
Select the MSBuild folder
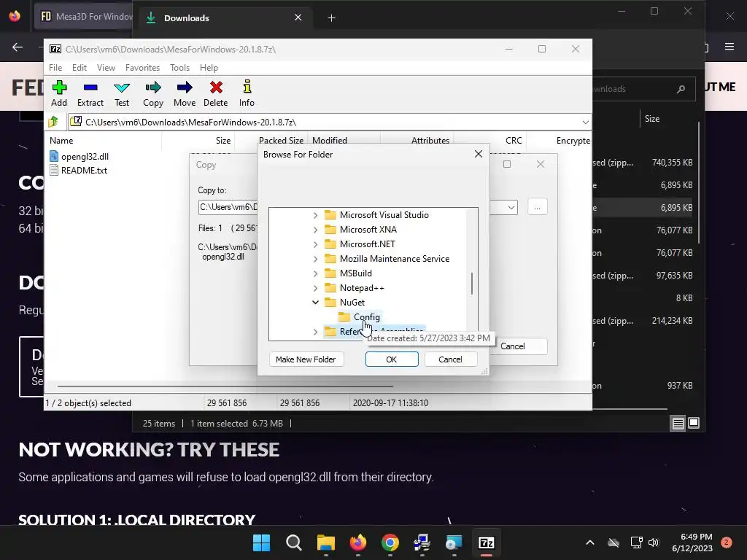coord(355,273)
